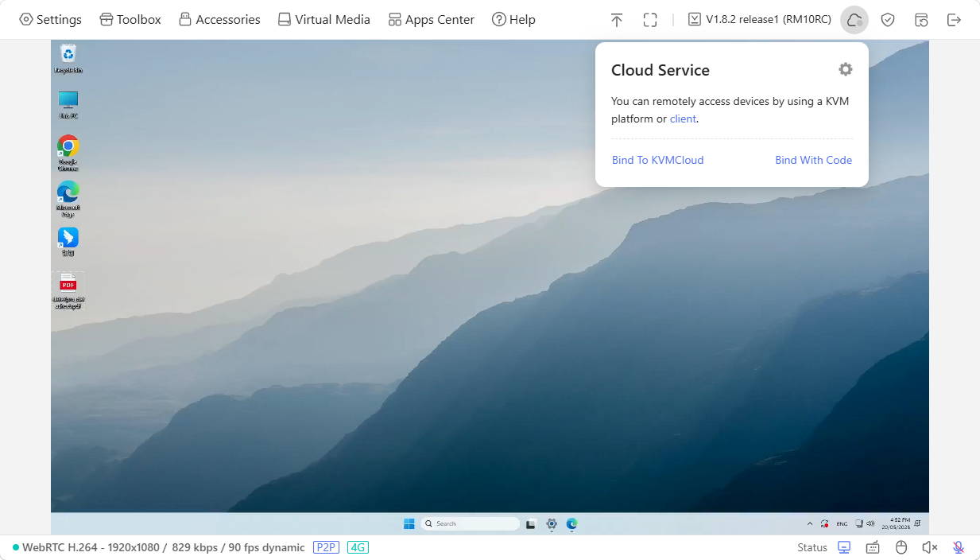Click the Status label in bottom bar
Viewport: 980px width, 560px height.
812,547
